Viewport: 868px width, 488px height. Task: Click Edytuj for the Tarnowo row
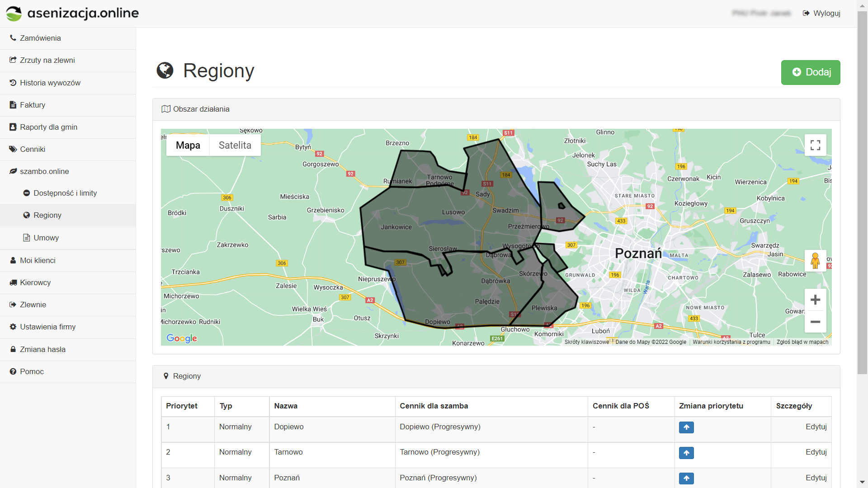tap(816, 452)
